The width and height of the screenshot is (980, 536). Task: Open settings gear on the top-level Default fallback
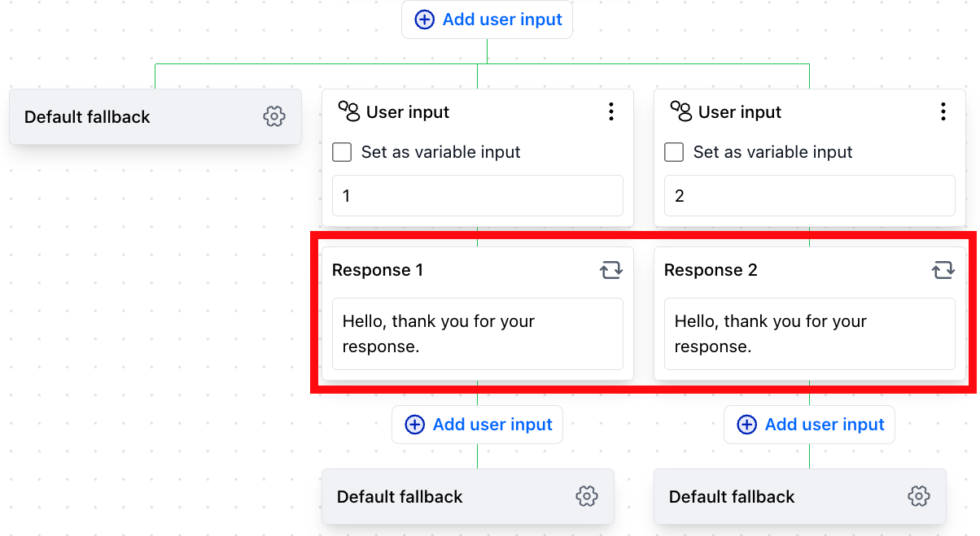(x=274, y=116)
